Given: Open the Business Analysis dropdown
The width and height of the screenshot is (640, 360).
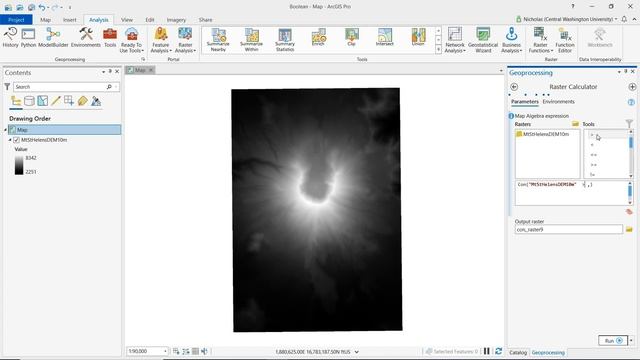Looking at the screenshot, I should (x=511, y=40).
